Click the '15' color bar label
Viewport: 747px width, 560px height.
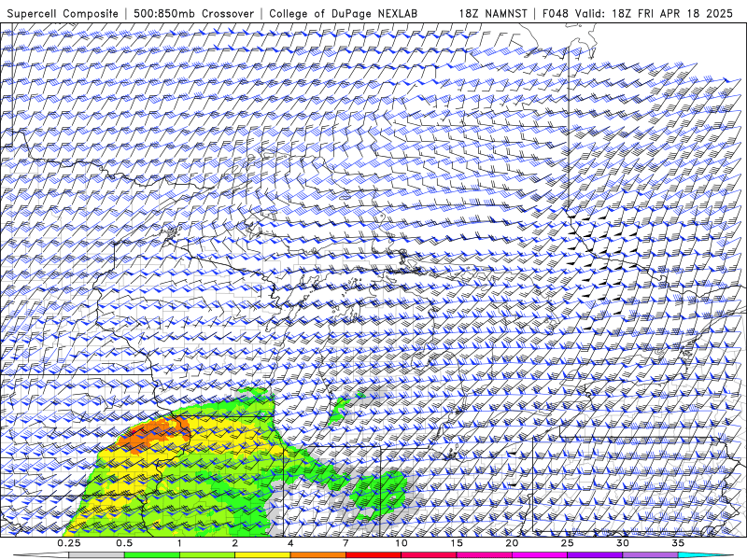[457, 543]
